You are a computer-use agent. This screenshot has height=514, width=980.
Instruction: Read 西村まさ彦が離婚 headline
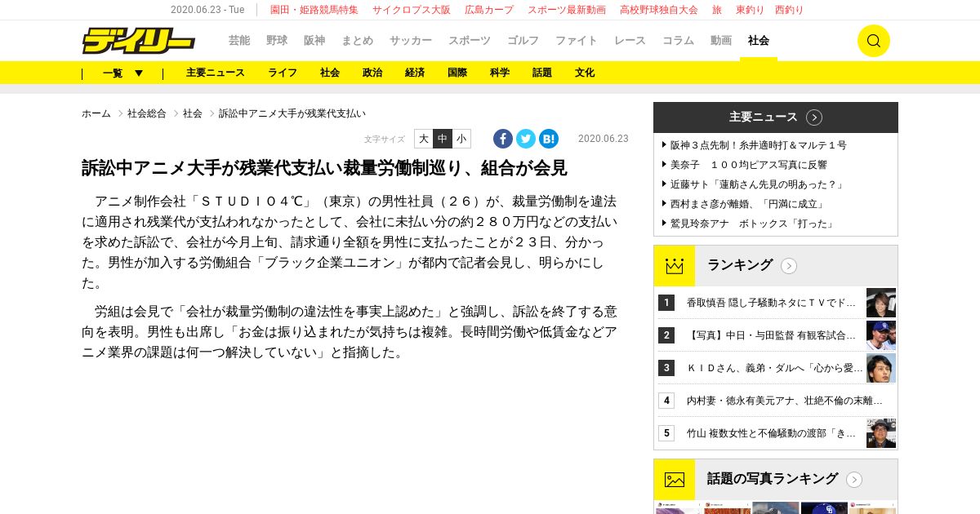click(x=748, y=204)
